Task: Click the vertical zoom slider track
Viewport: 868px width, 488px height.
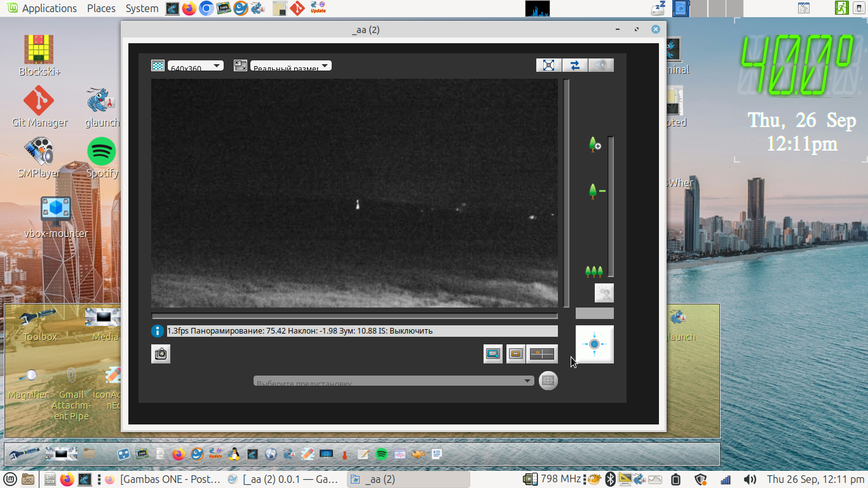Action: [611, 207]
